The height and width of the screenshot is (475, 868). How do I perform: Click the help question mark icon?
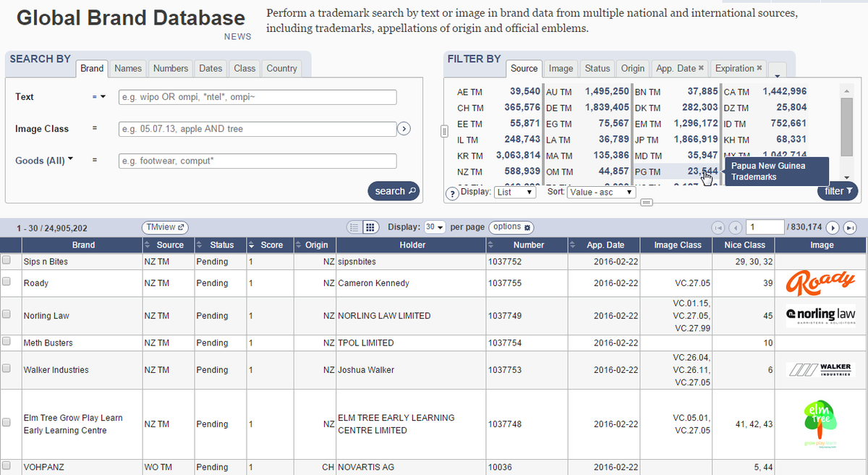coord(453,193)
